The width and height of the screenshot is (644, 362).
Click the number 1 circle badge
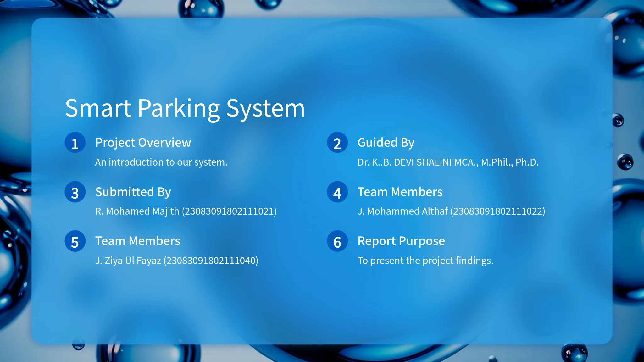pos(75,143)
